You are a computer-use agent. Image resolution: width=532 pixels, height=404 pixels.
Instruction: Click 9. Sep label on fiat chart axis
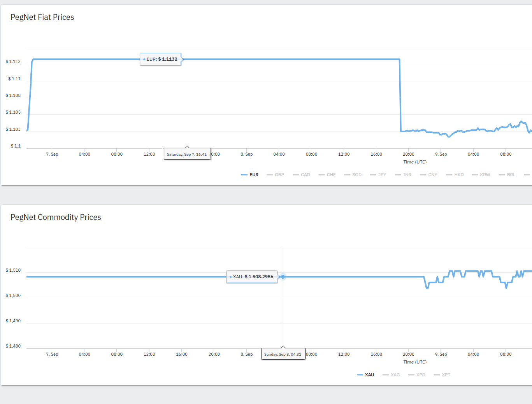[441, 154]
